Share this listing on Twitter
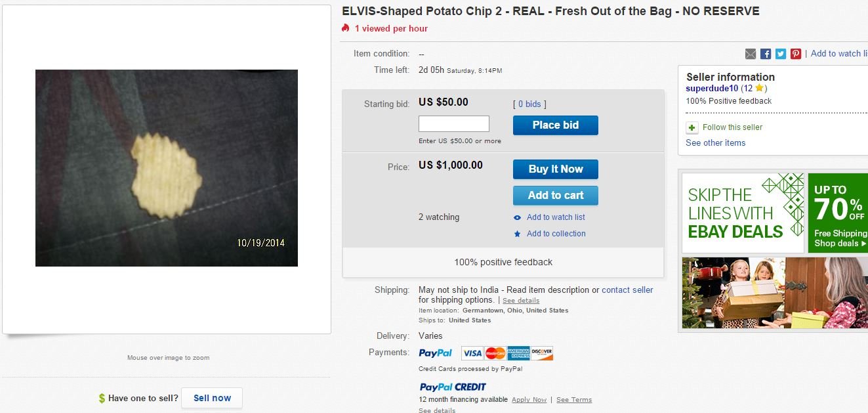 [x=781, y=54]
